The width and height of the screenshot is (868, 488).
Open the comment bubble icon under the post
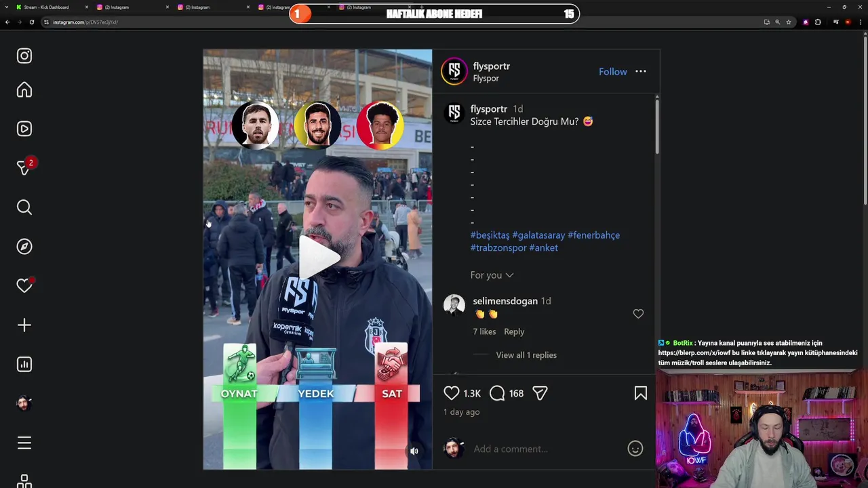(497, 393)
